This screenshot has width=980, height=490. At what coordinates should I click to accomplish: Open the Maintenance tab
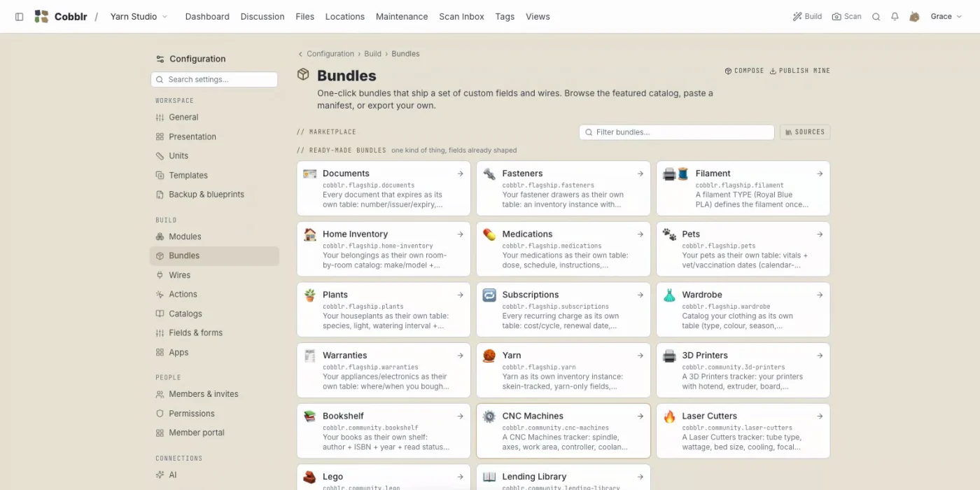[402, 17]
